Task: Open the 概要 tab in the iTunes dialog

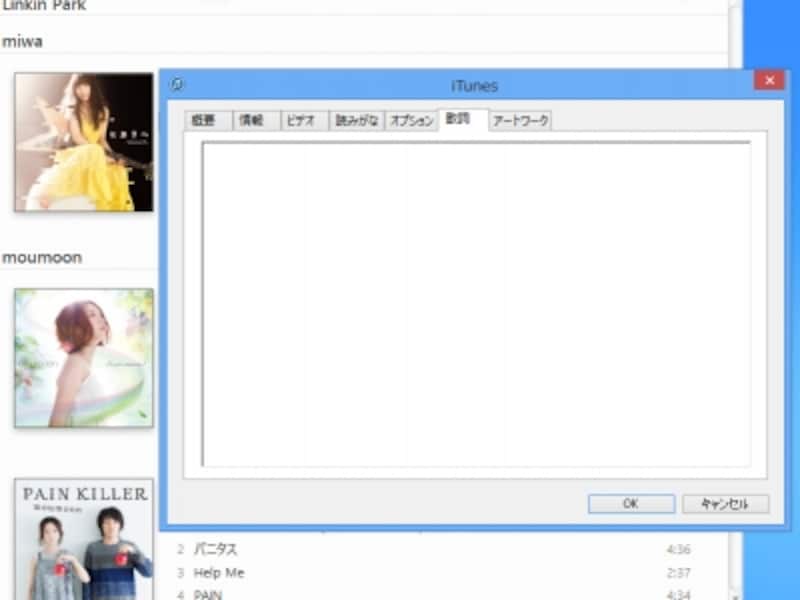Action: (208, 120)
